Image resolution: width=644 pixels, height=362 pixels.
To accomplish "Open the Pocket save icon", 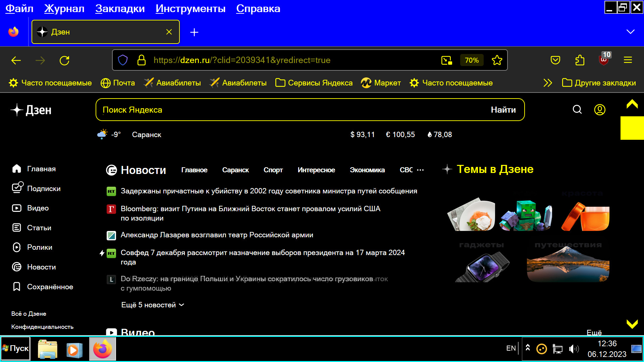I will pos(555,60).
